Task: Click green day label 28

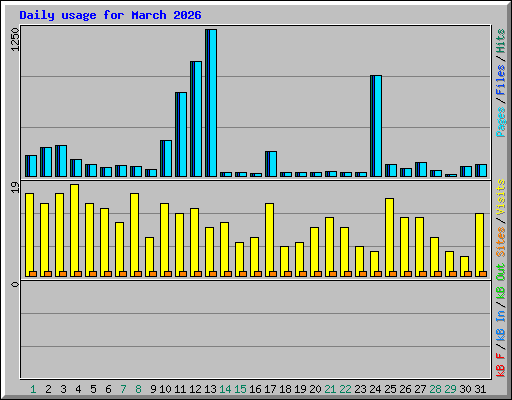Action: [x=435, y=389]
